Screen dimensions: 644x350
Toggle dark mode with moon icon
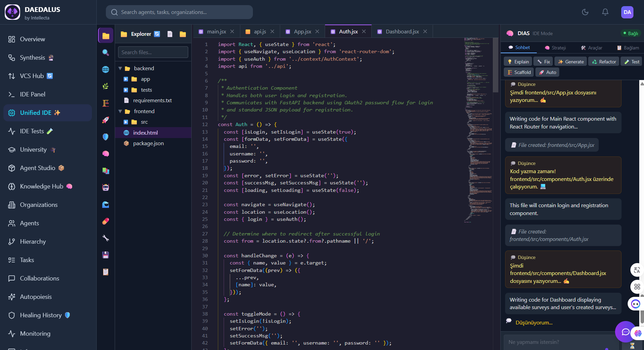point(585,12)
